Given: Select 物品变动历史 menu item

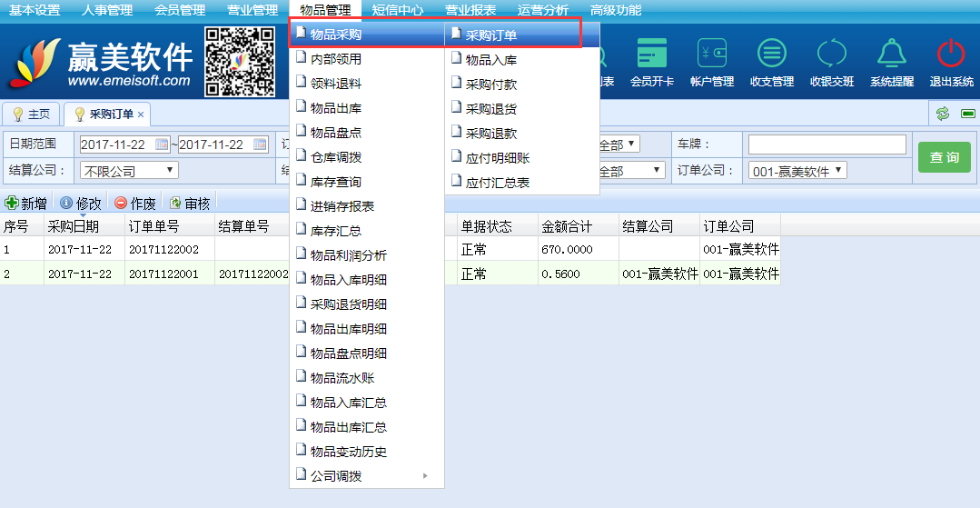Looking at the screenshot, I should 367,452.
